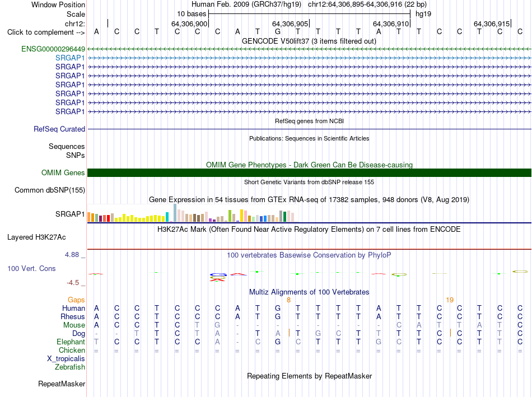532x397 pixels.
Task: Click the PhyloP upper scale value 4.88
Action: 72,254
